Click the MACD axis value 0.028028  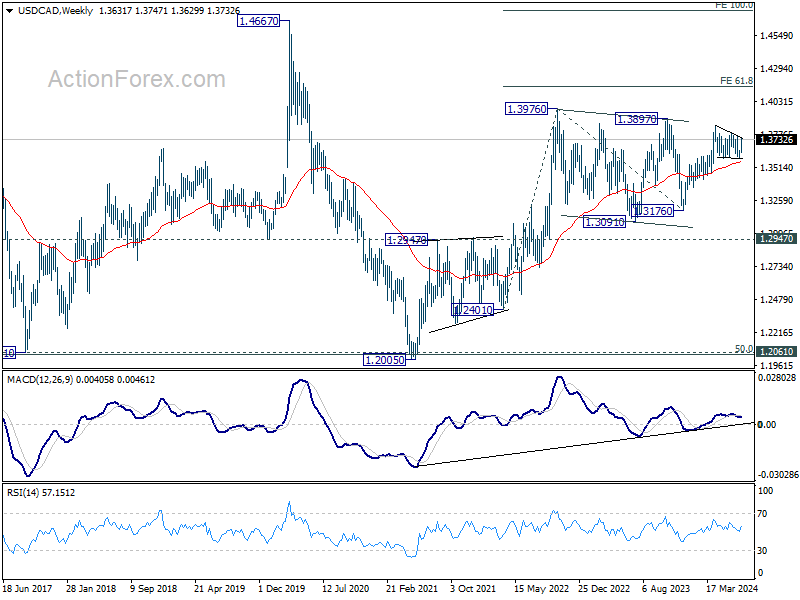click(x=777, y=378)
